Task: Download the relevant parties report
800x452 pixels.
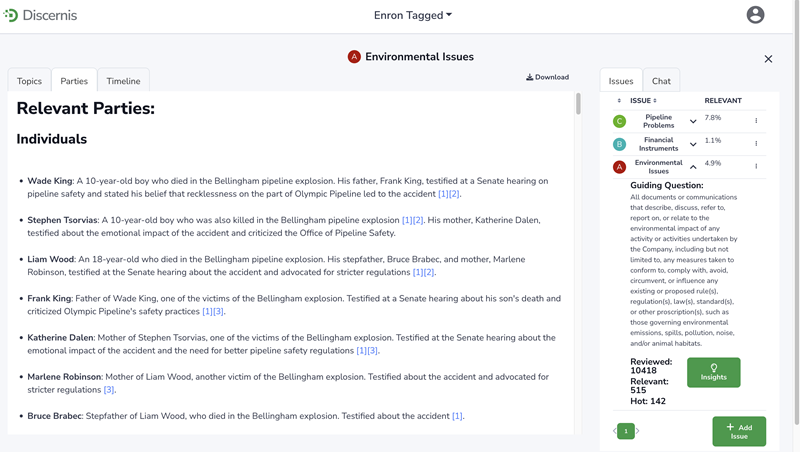Action: click(x=547, y=77)
